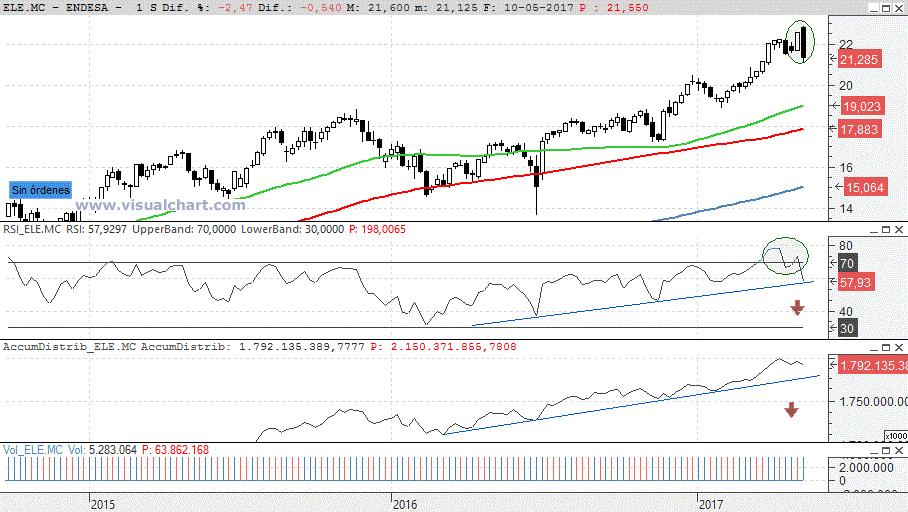
Task: Click the 'Vol: 5.283.064' volume value
Action: coord(102,450)
